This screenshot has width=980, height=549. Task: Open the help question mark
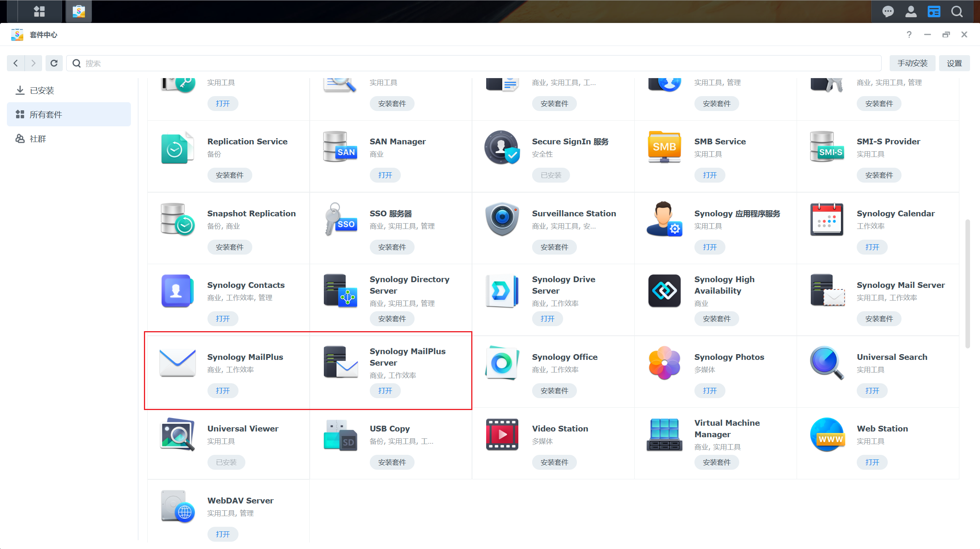(909, 34)
